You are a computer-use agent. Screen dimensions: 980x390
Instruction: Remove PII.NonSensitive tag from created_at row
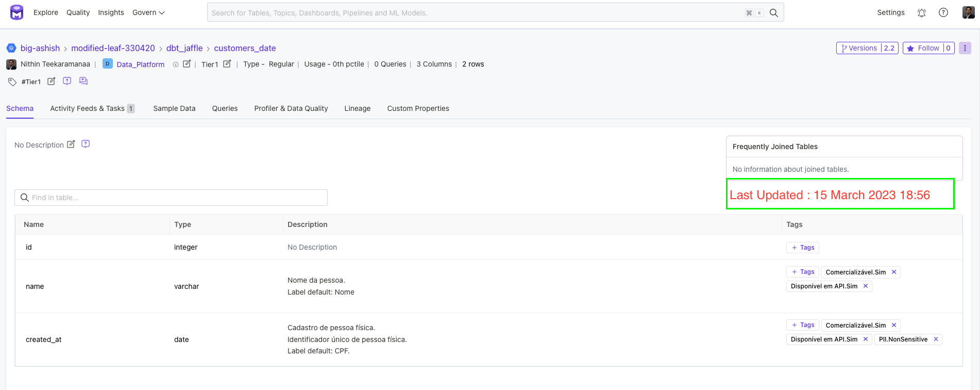coord(936,339)
